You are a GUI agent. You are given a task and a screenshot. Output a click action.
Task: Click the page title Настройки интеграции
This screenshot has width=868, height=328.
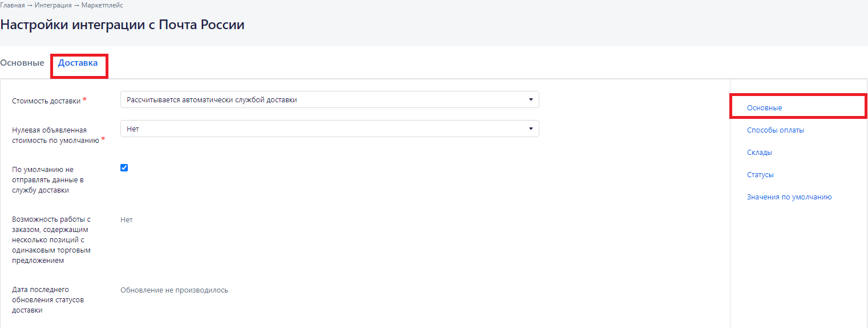(122, 25)
